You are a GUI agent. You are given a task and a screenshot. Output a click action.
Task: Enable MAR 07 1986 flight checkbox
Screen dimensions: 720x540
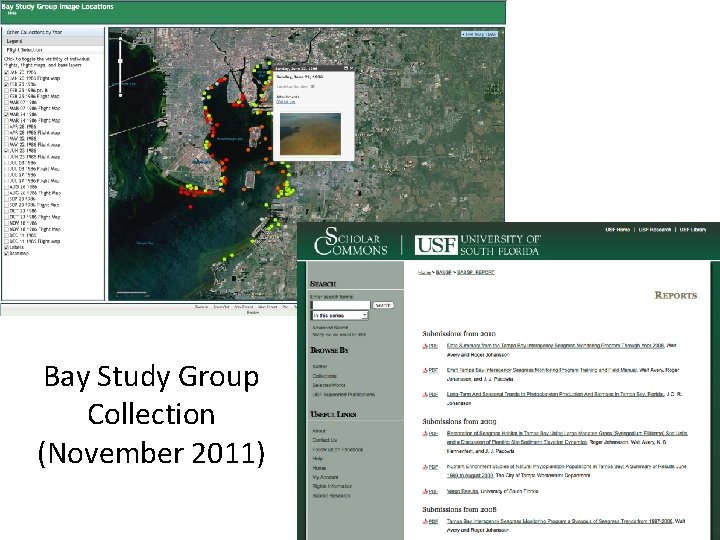6,102
